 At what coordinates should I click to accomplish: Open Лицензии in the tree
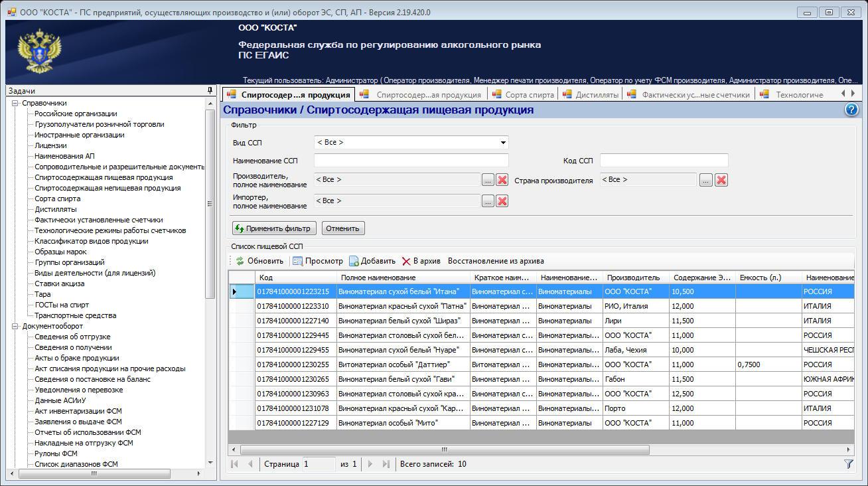tap(50, 145)
